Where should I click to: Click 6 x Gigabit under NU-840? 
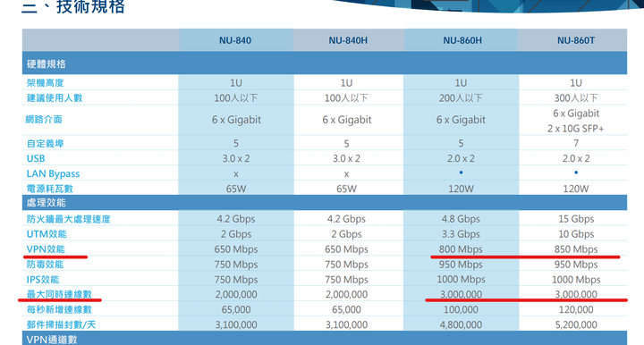pyautogui.click(x=236, y=120)
